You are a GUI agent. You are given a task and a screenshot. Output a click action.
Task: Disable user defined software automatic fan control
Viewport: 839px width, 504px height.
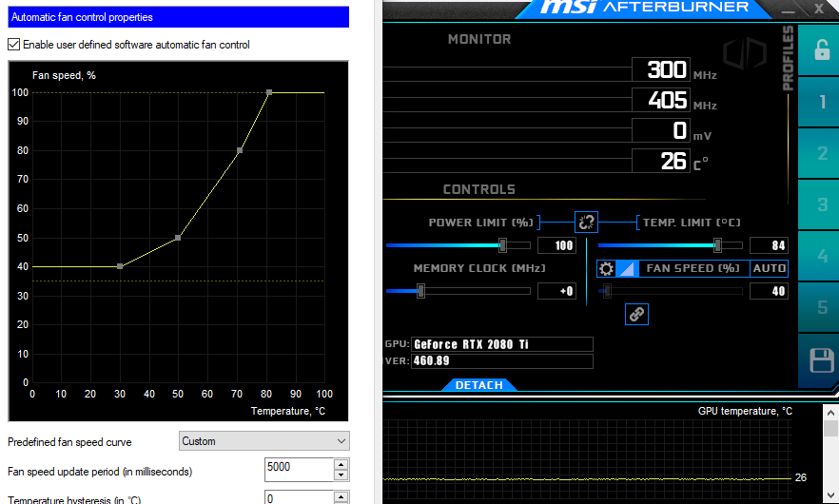click(14, 45)
